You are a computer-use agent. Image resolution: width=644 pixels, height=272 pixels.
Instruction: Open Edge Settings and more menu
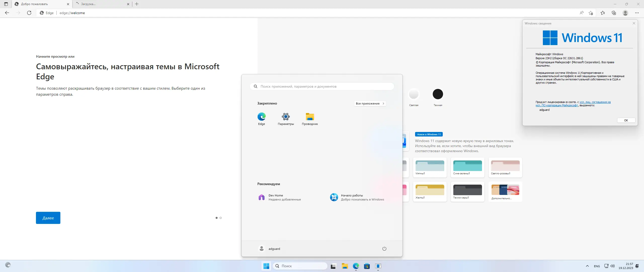[x=637, y=13]
